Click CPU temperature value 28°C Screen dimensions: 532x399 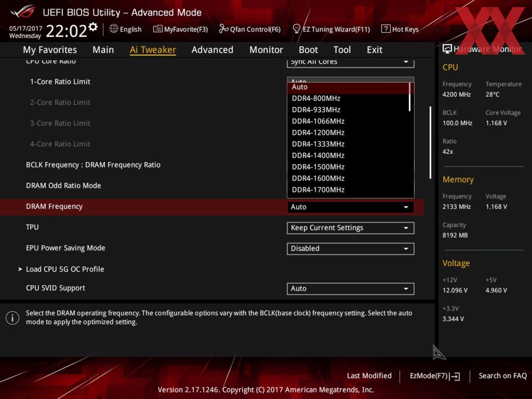[492, 94]
